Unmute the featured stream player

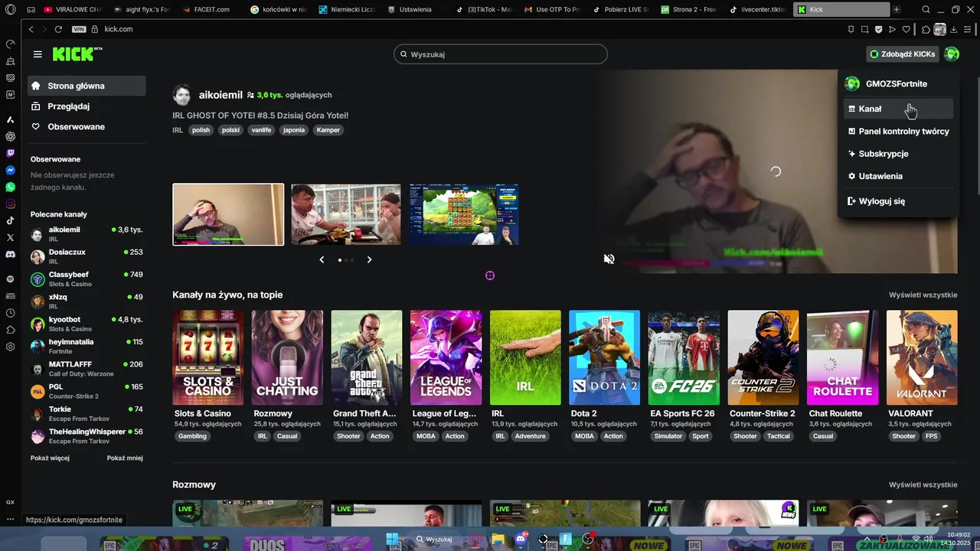pyautogui.click(x=609, y=259)
